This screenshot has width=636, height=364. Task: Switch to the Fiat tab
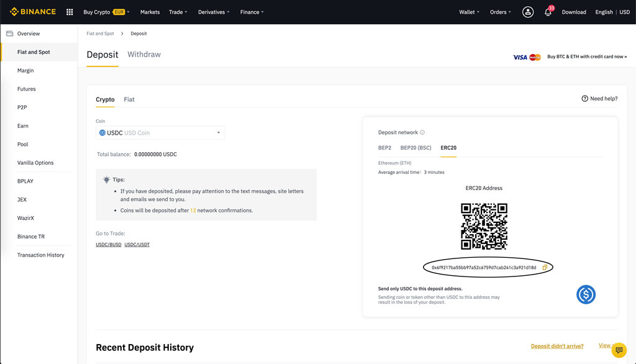click(x=129, y=99)
